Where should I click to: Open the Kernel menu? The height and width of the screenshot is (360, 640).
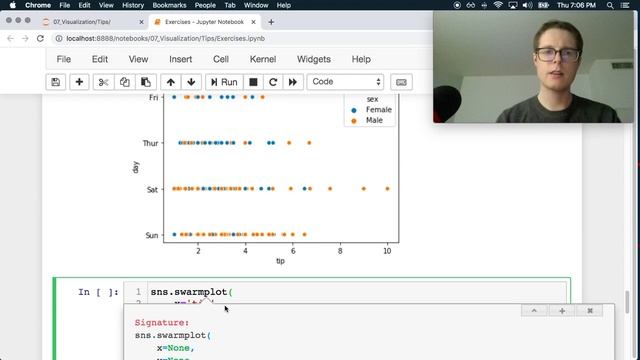(263, 59)
